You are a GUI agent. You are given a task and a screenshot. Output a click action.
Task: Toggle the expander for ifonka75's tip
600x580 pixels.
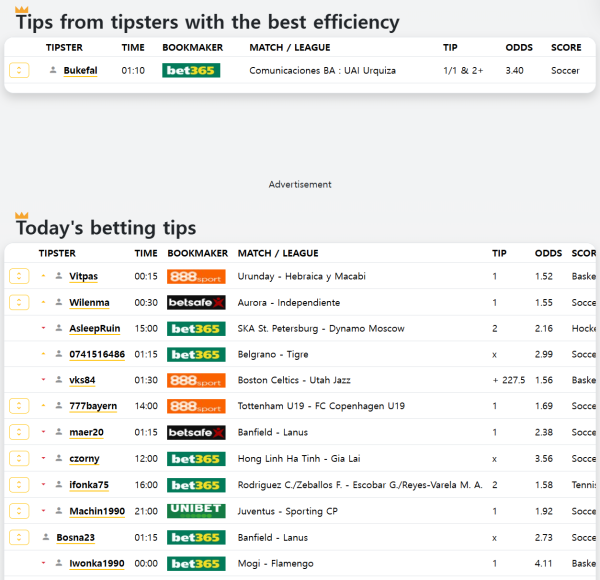pos(19,485)
